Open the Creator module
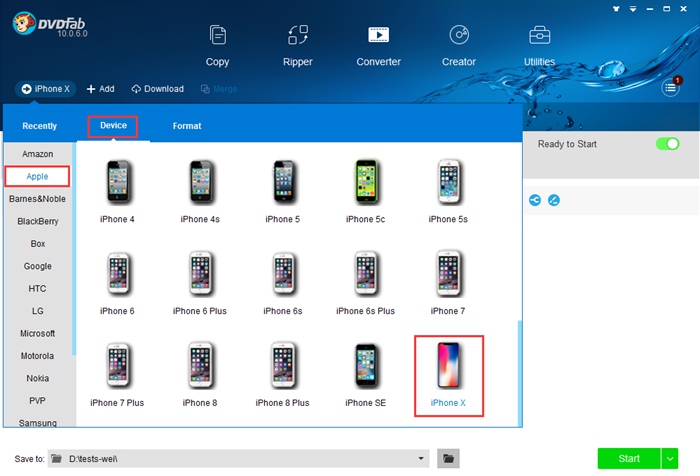Viewport: 700px width, 476px height. click(x=459, y=46)
